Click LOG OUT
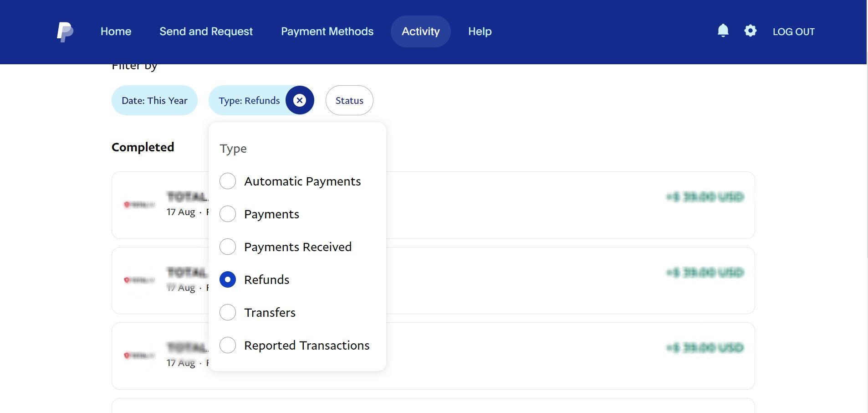Viewport: 868px width, 413px height. (x=793, y=31)
